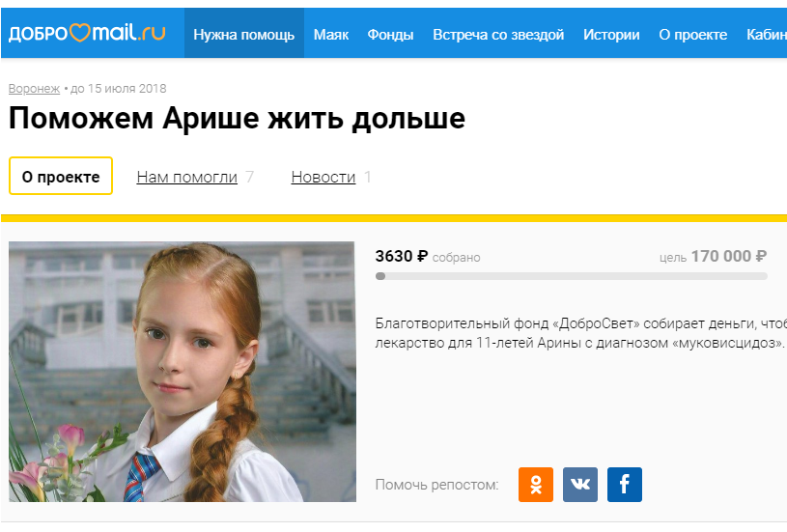787x532 pixels.
Task: Select the О проекте tab button
Action: tap(61, 176)
